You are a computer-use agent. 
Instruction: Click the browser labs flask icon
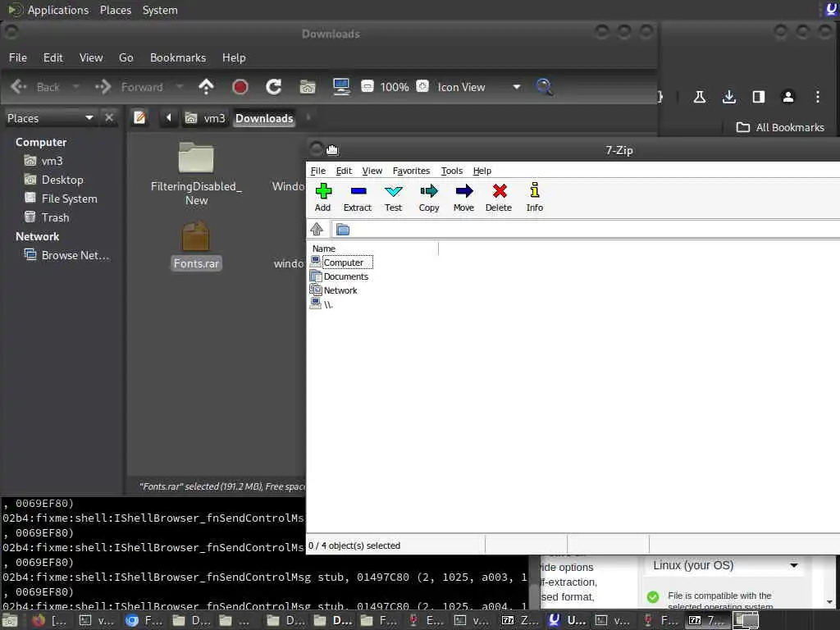coord(699,97)
